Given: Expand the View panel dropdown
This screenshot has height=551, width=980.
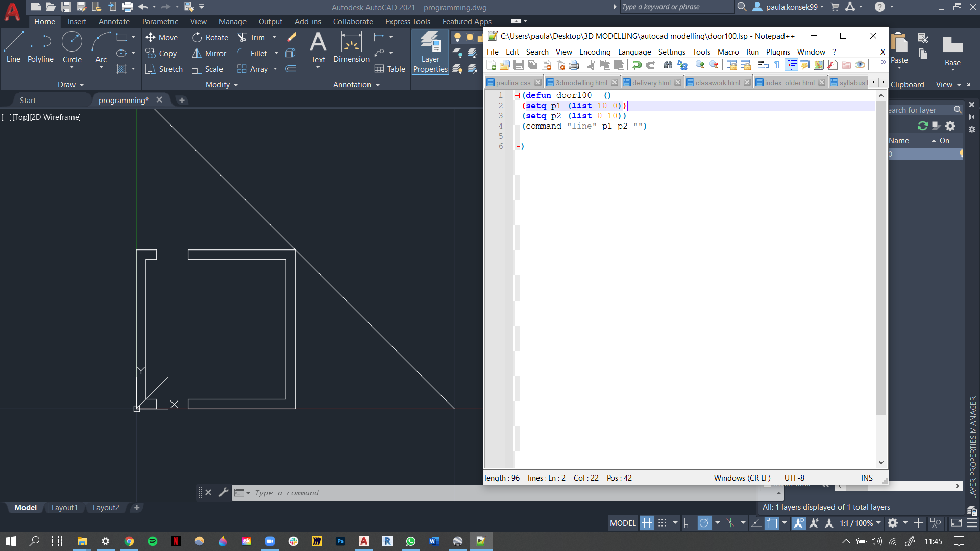Looking at the screenshot, I should (948, 85).
